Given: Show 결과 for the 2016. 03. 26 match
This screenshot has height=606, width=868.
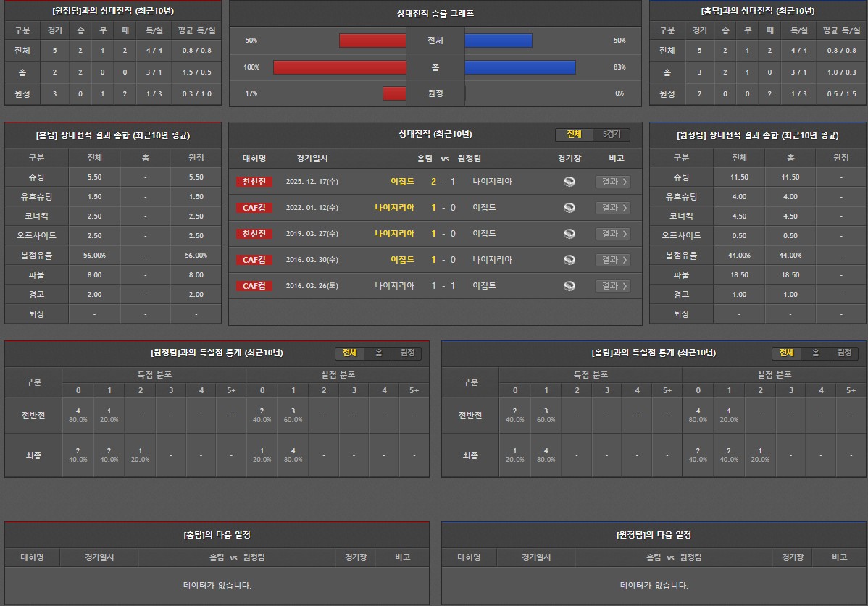Looking at the screenshot, I should [612, 286].
